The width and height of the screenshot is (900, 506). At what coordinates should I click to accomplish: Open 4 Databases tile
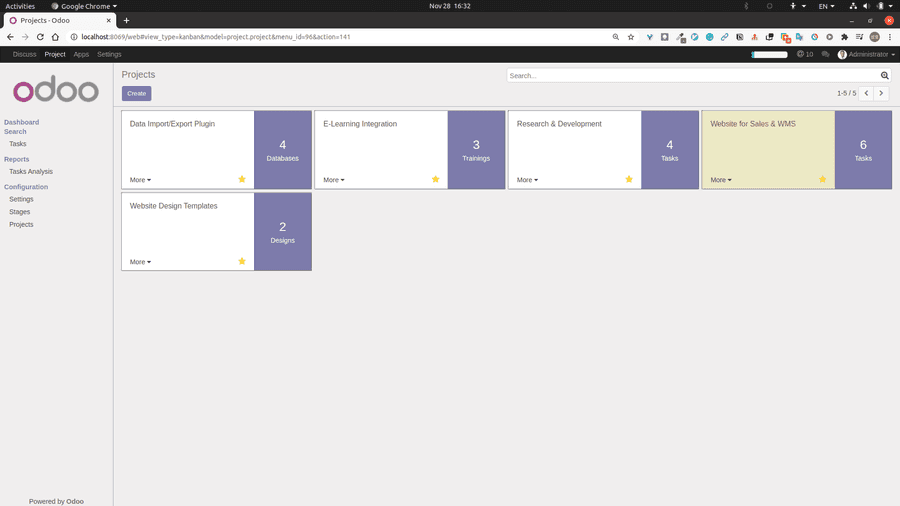282,150
